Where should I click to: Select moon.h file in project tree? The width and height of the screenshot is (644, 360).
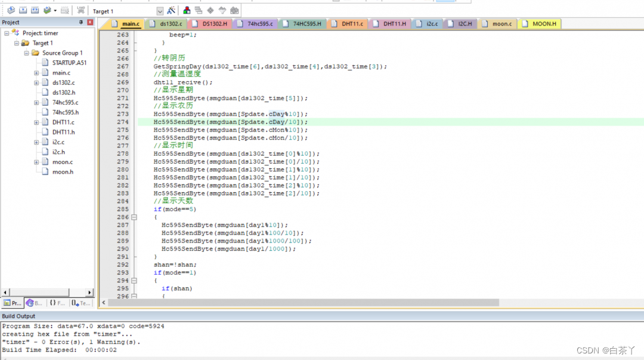pos(63,172)
